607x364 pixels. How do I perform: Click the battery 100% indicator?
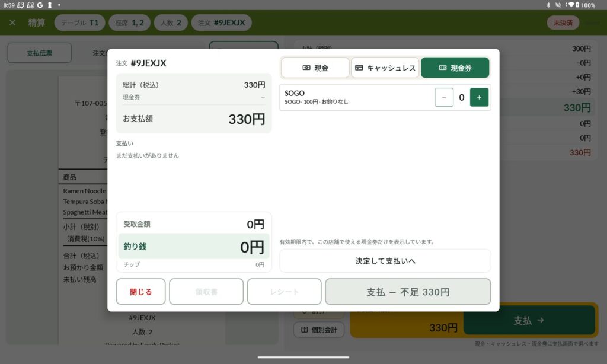point(584,5)
